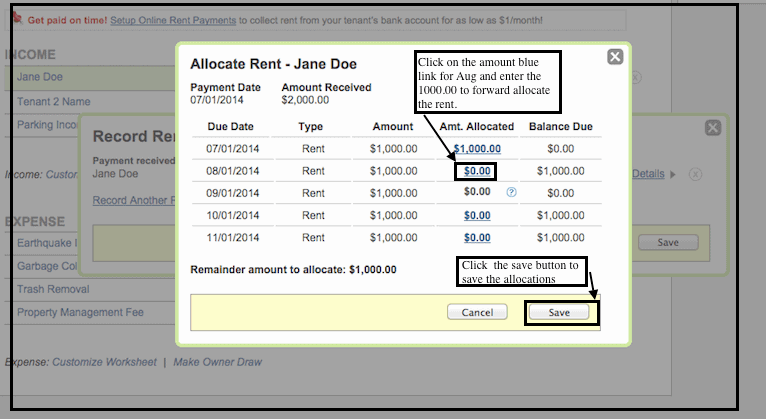Click the $0.00 amount for 11/01/2014
Screen dimensions: 766x419
[477, 238]
